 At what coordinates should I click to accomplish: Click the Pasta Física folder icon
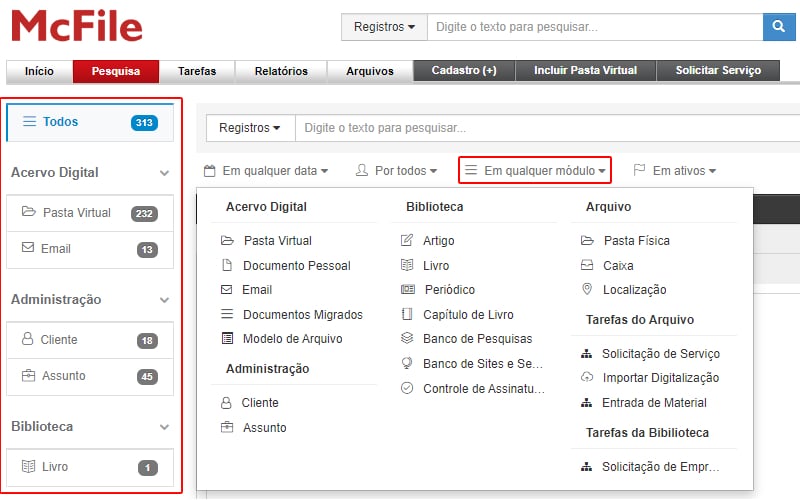click(x=586, y=241)
